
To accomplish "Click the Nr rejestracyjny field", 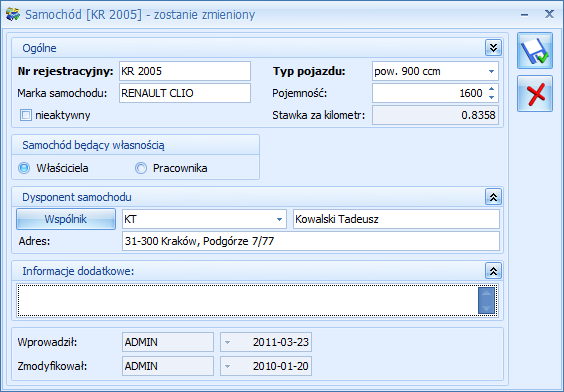I will pyautogui.click(x=185, y=71).
